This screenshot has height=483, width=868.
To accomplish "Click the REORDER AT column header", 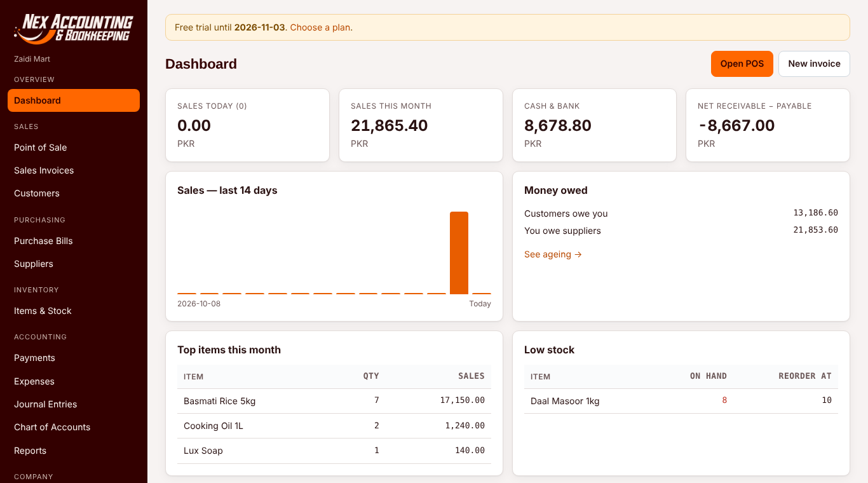I will (x=805, y=376).
